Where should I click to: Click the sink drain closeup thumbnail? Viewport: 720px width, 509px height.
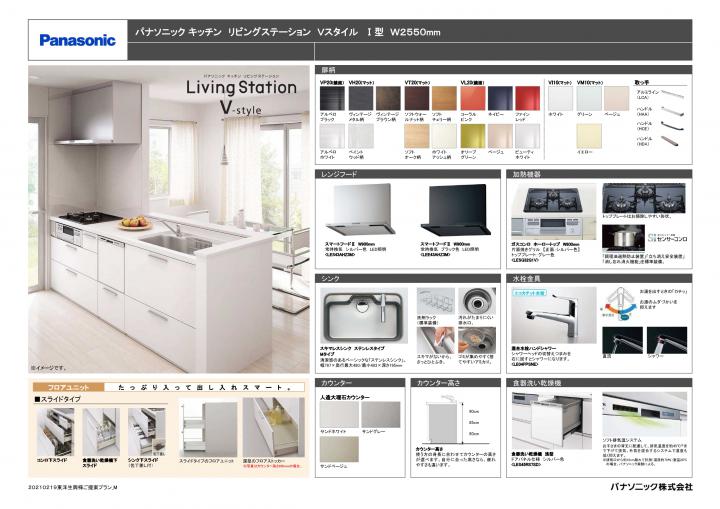[477, 301]
